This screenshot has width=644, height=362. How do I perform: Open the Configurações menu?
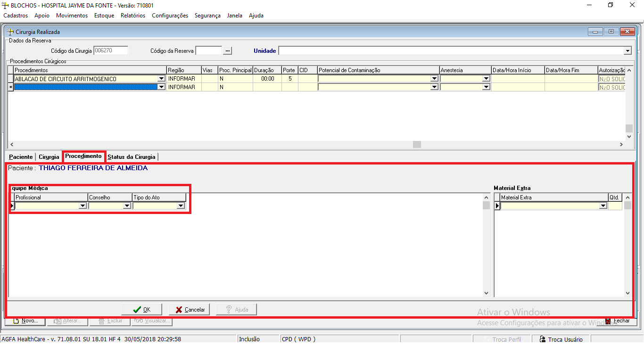[x=170, y=16]
